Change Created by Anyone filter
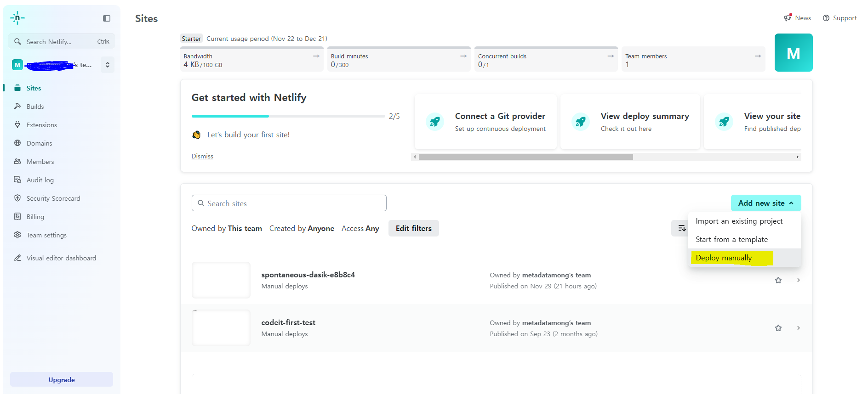Viewport: 868px width, 394px height. [302, 228]
